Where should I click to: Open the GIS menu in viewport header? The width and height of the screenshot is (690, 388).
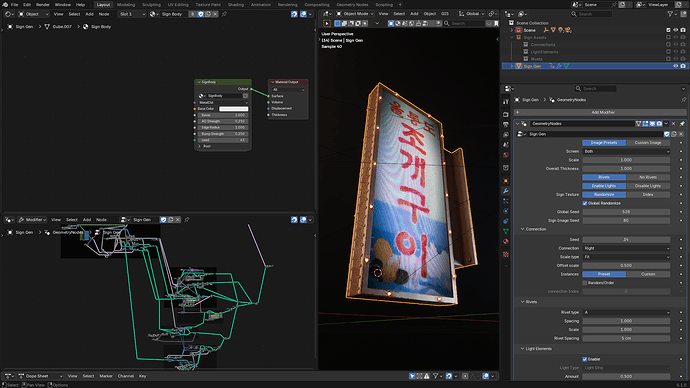444,14
